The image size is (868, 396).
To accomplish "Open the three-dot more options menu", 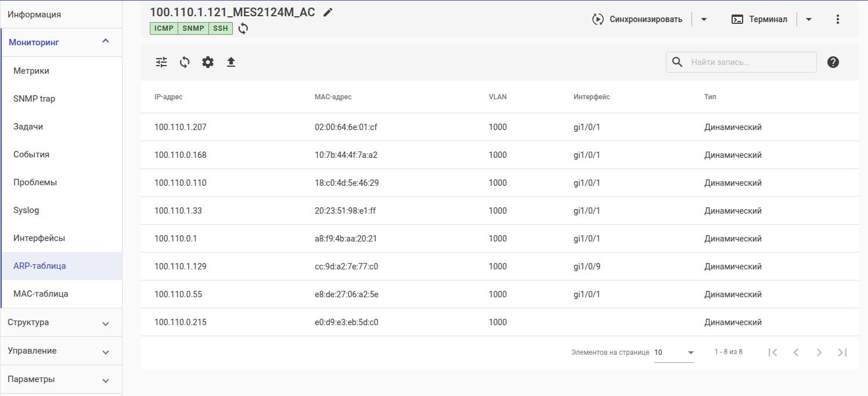I will [837, 19].
